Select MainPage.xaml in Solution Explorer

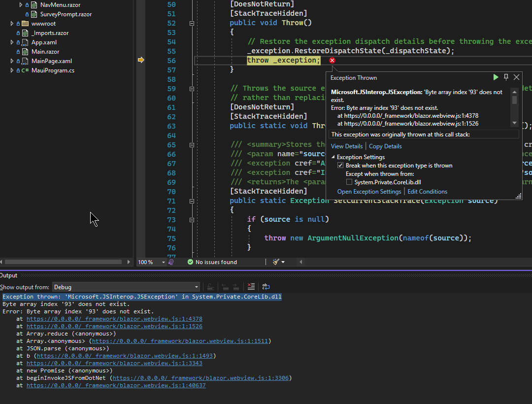point(52,61)
